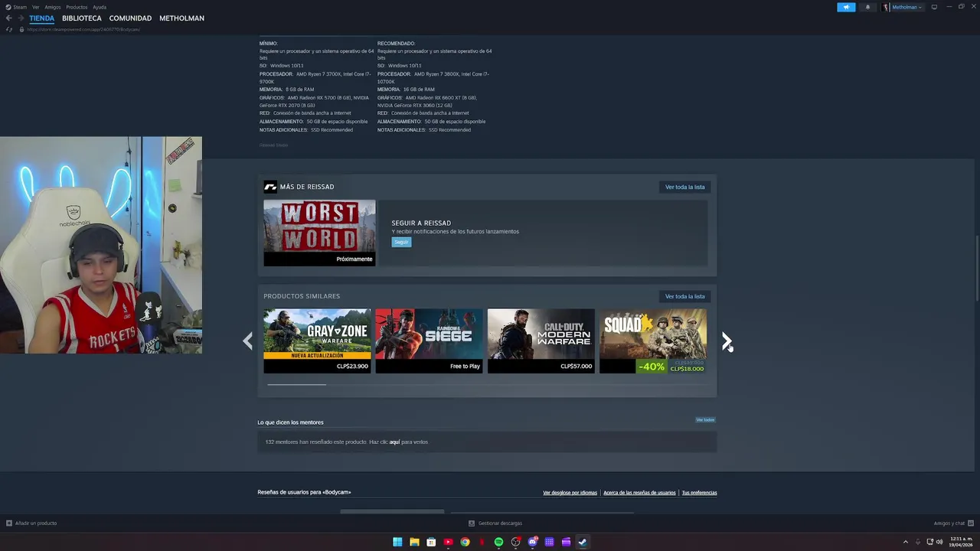Go forward with the right navigation arrow

(21, 18)
